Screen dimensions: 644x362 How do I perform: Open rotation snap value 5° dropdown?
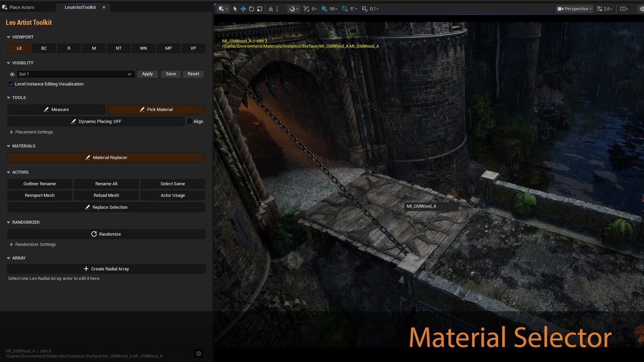[354, 9]
